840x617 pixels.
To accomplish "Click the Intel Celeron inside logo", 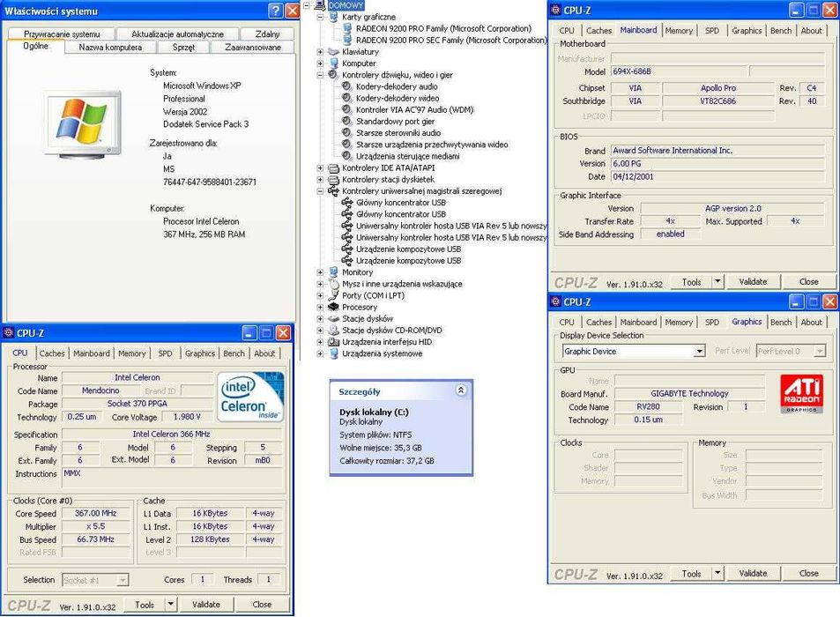I will tap(250, 397).
